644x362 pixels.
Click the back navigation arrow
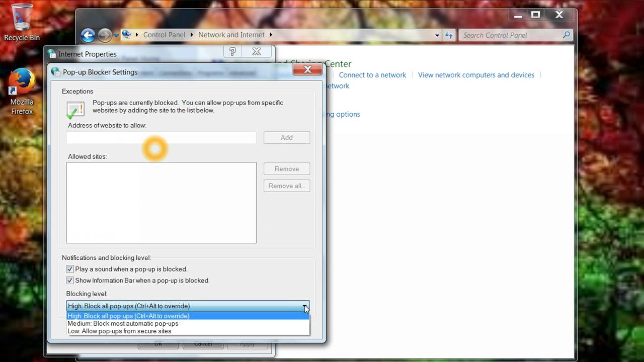(x=88, y=35)
